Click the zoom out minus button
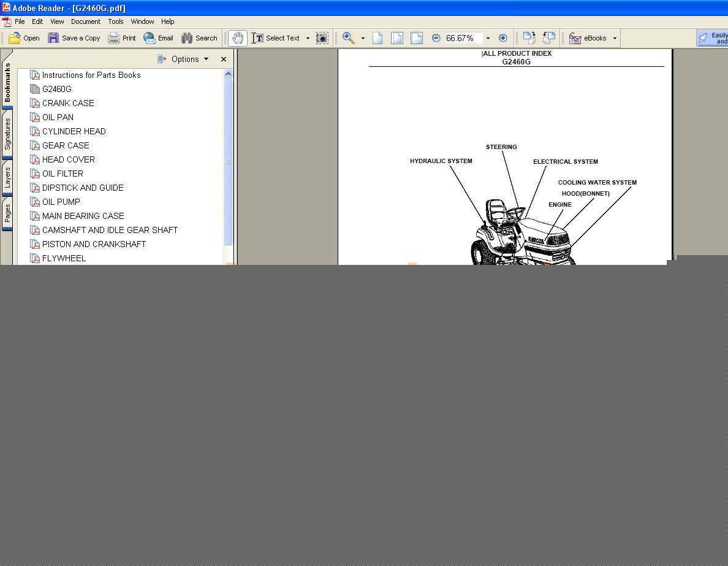 click(x=436, y=38)
